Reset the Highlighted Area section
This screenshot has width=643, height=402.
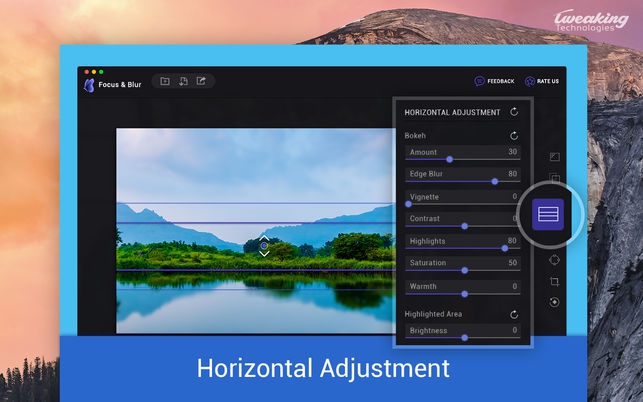(514, 315)
